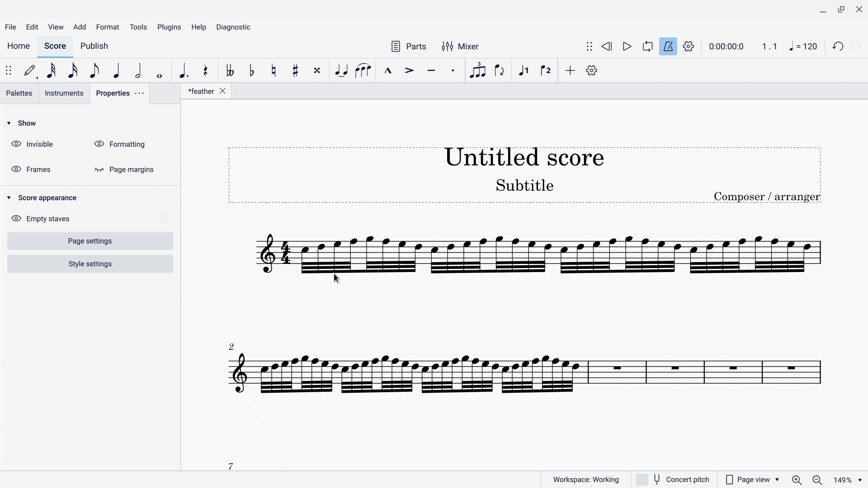Viewport: 868px width, 488px height.
Task: Click the Page settings button
Action: click(x=90, y=241)
